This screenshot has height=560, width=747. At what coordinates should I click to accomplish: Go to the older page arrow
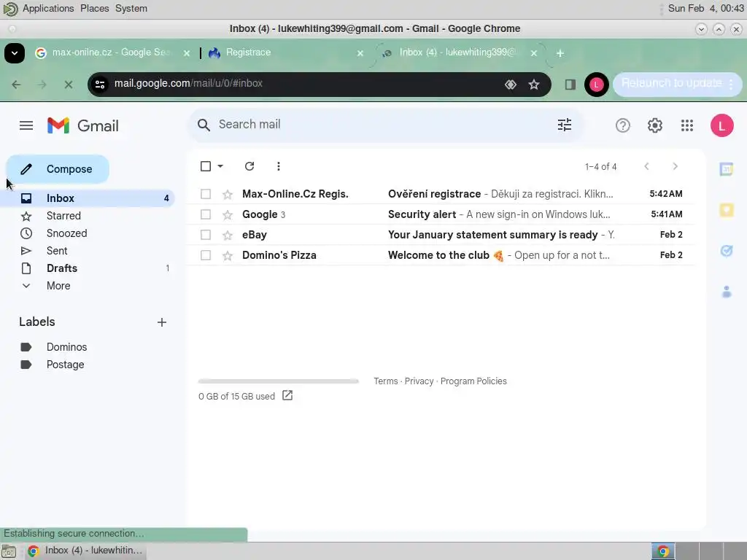tap(675, 166)
